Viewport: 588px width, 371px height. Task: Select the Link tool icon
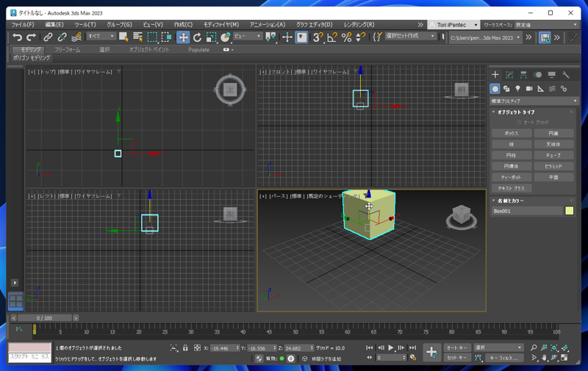48,37
